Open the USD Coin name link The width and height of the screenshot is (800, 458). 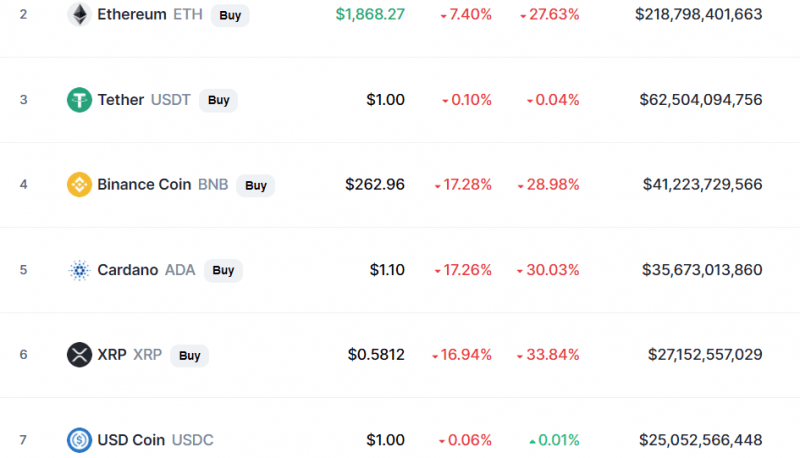[131, 440]
